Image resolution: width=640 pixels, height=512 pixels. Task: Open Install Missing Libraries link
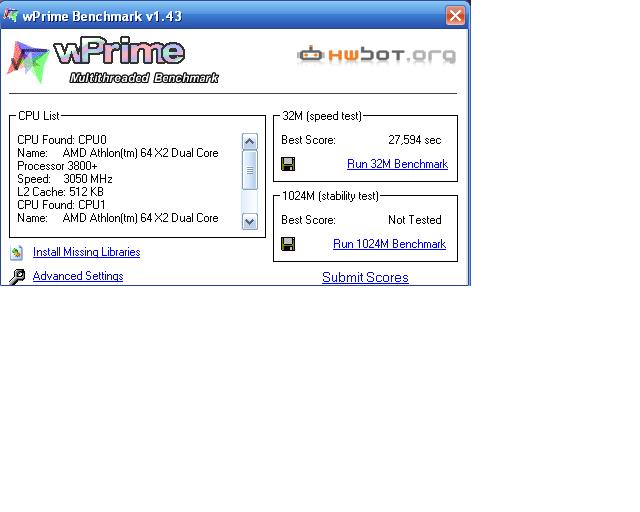pos(87,252)
